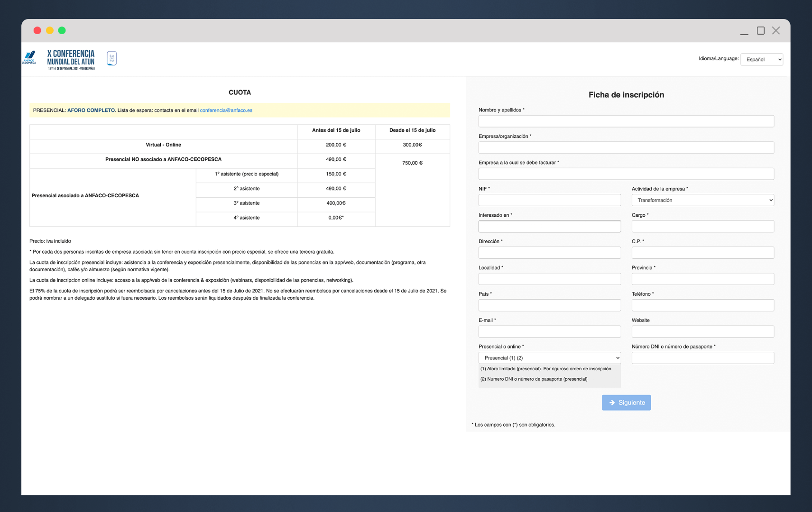This screenshot has width=812, height=512.
Task: Click the CUOTA heading
Action: (x=240, y=92)
